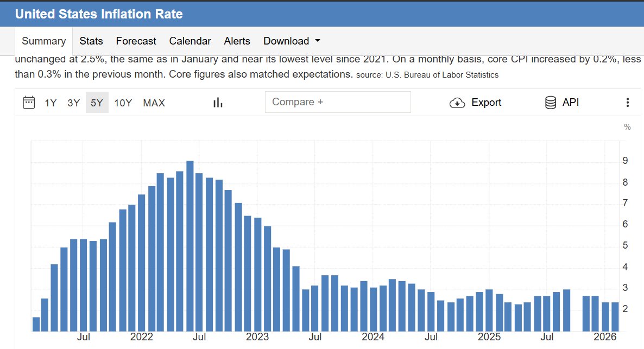Expand the Download dropdown menu

click(292, 41)
